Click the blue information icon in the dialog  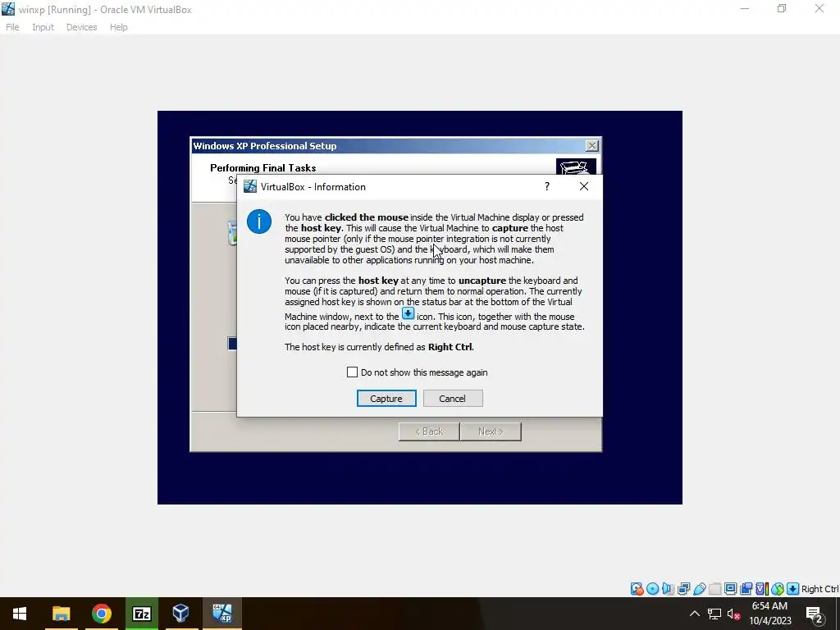(259, 221)
